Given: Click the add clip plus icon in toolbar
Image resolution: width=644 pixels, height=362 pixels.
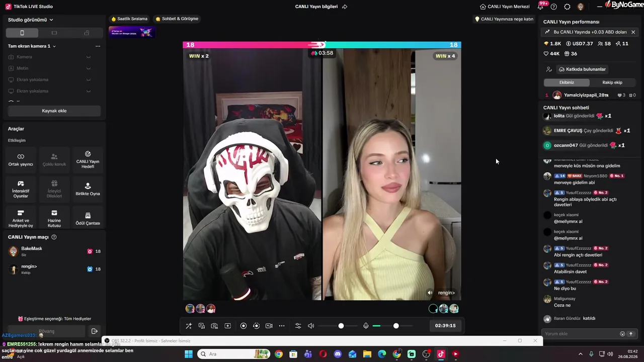Looking at the screenshot, I should tap(228, 326).
